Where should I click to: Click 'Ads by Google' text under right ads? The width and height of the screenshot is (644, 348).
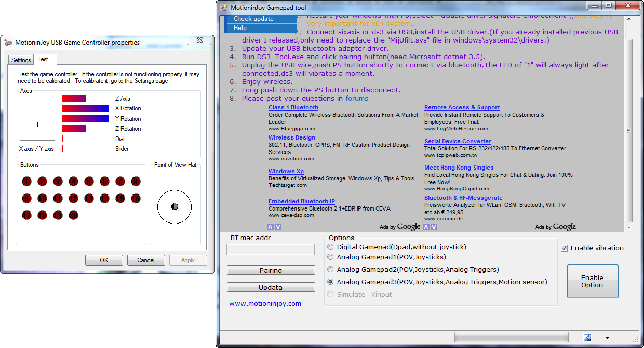coord(556,227)
